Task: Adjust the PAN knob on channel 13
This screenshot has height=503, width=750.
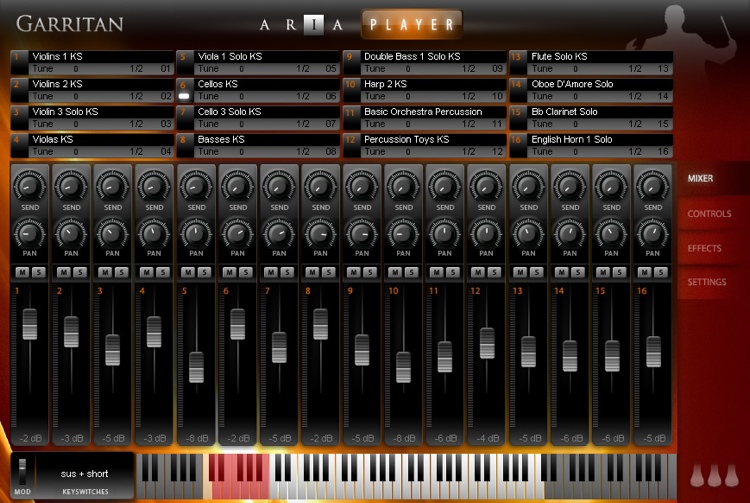Action: pos(528,233)
